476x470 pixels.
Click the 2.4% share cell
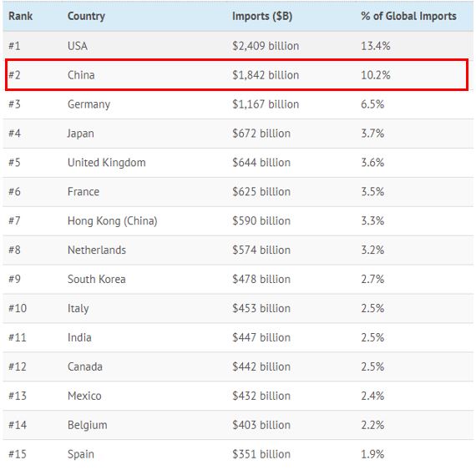pyautogui.click(x=372, y=396)
